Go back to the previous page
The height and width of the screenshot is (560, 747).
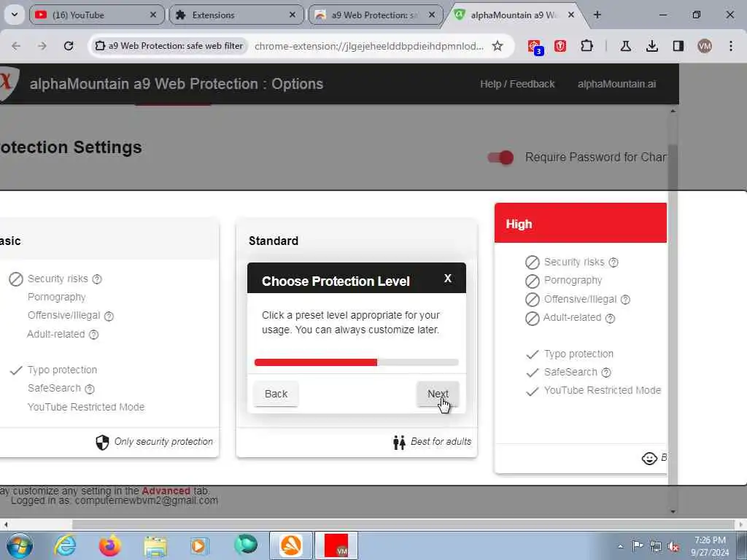(16, 46)
